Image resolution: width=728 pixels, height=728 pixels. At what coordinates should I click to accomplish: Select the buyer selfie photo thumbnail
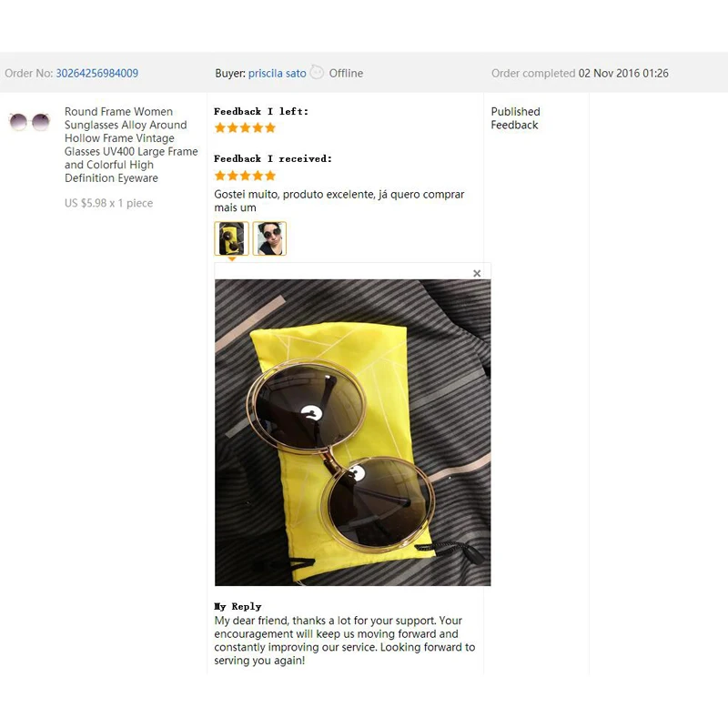click(x=269, y=238)
